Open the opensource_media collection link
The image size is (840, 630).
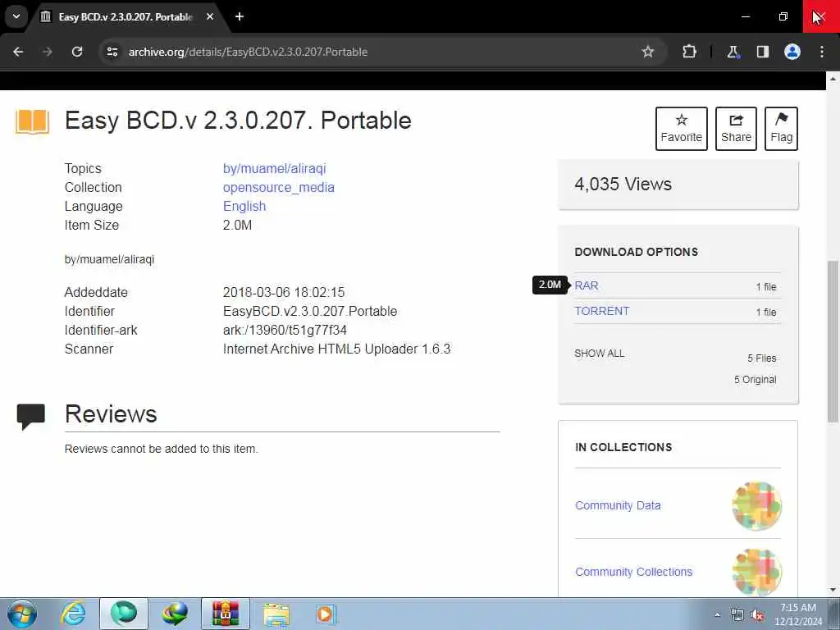click(x=279, y=188)
